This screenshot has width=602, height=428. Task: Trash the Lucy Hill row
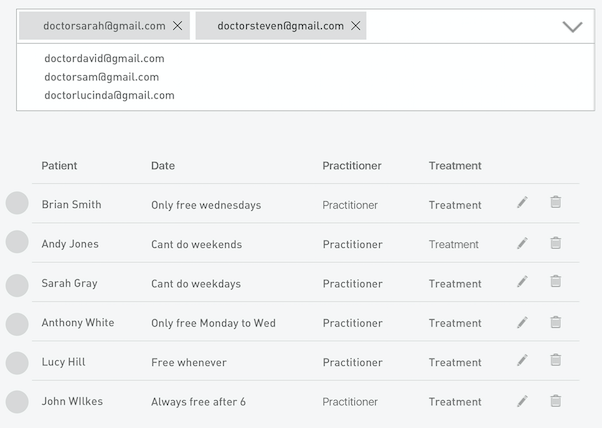(556, 360)
